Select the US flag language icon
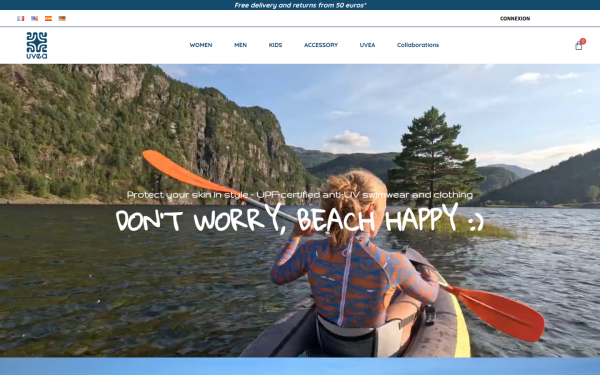The image size is (600, 375). tap(34, 18)
